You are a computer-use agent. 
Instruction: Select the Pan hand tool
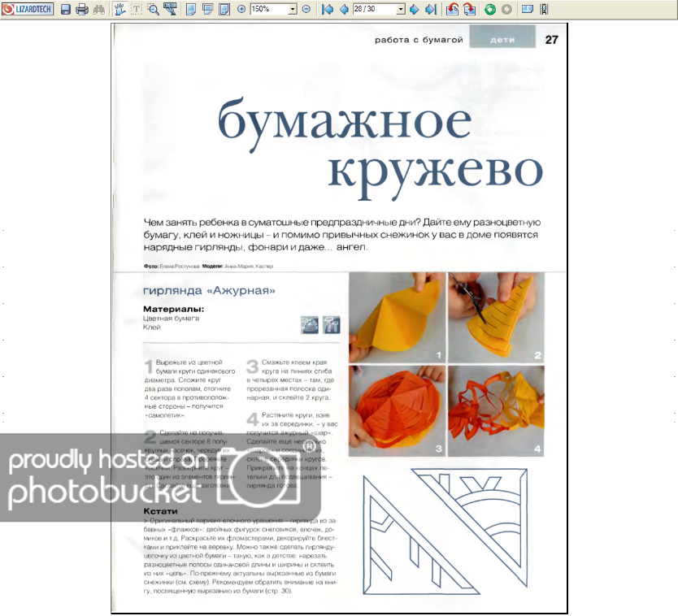(120, 9)
